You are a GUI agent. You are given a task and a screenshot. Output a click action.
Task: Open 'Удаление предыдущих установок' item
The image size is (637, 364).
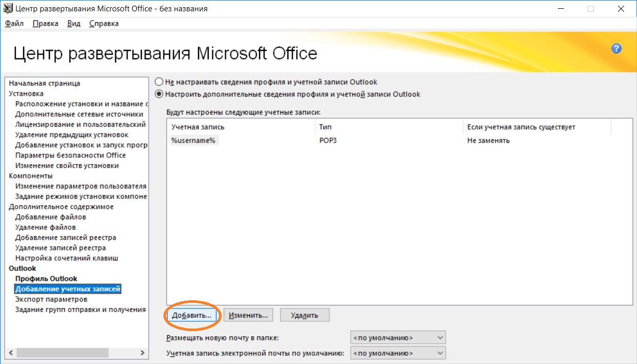point(72,135)
